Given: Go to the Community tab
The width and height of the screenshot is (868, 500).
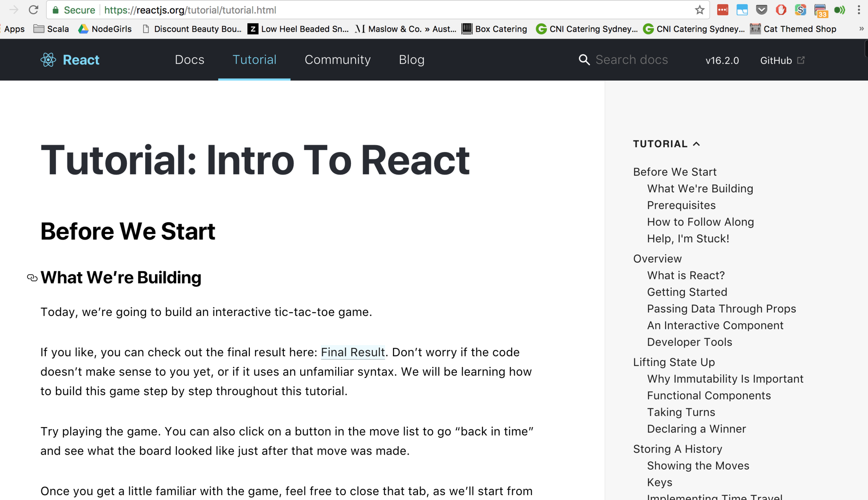Looking at the screenshot, I should click(x=337, y=60).
